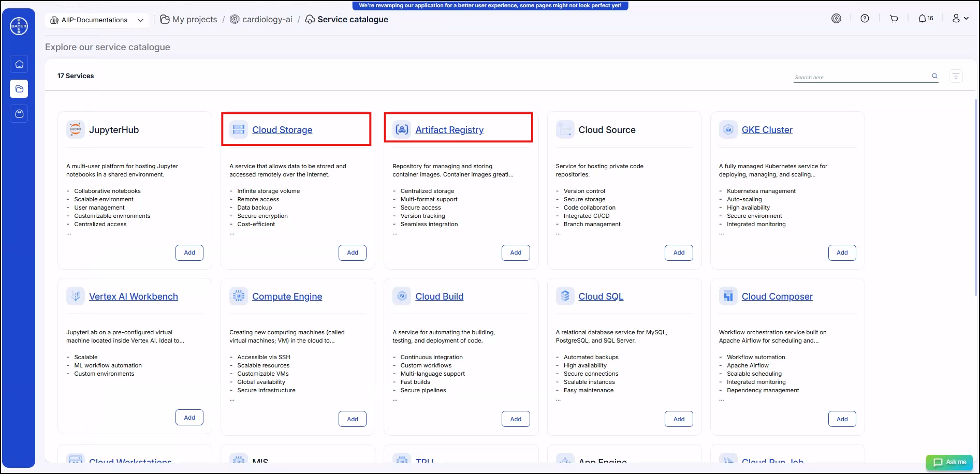Screen dimensions: 980x474
Task: Click the GKE Cluster service icon
Action: tap(728, 129)
